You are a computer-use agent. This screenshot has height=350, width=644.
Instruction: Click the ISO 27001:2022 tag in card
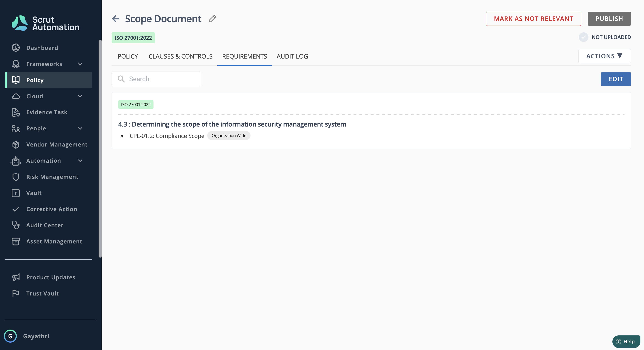point(136,105)
